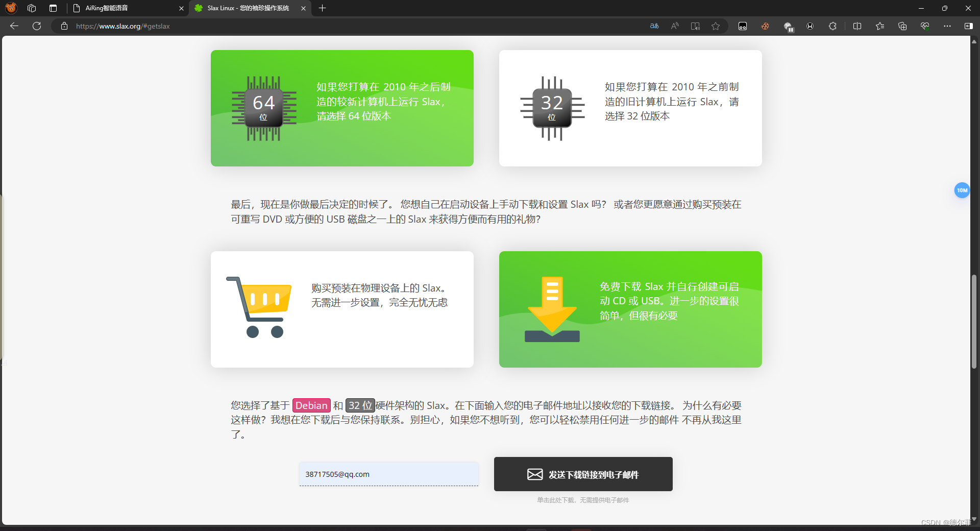Click the yellow download arrow icon
Screen dimensions: 980x531
tap(552, 309)
